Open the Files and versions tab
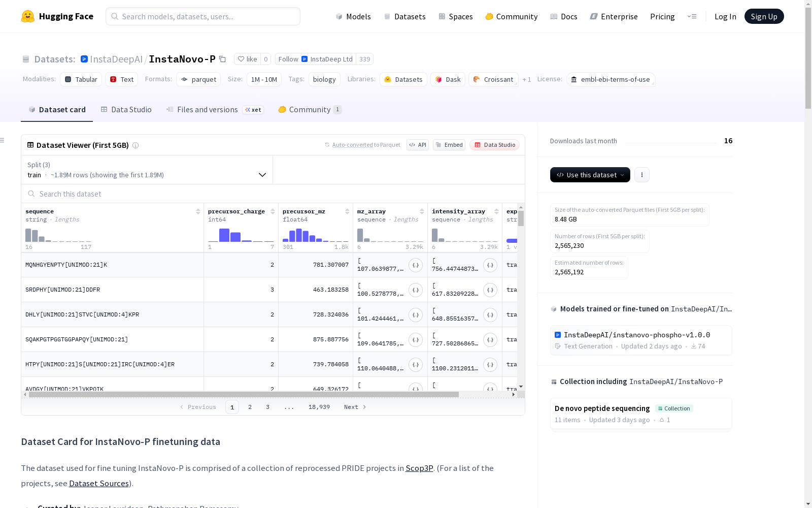This screenshot has width=812, height=508. (215, 110)
